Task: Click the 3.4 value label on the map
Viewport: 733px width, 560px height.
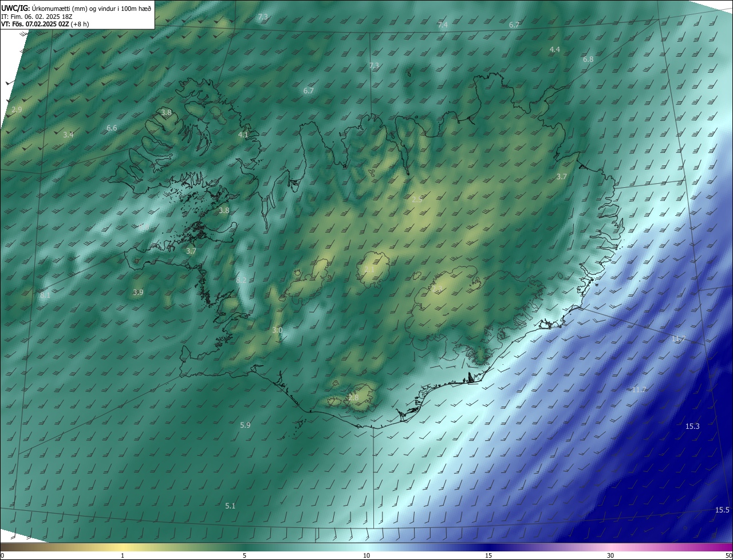Action: pyautogui.click(x=68, y=135)
